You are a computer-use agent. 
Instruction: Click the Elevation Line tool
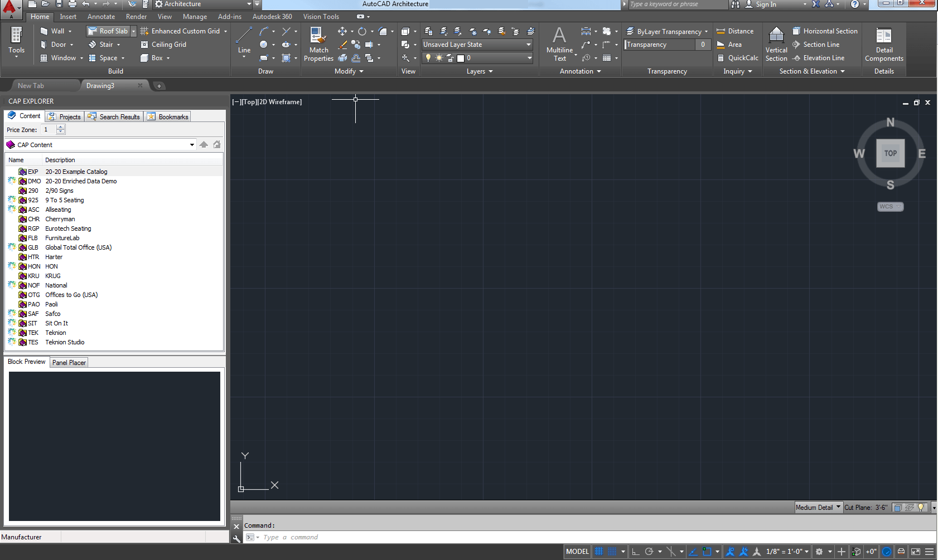coord(818,58)
